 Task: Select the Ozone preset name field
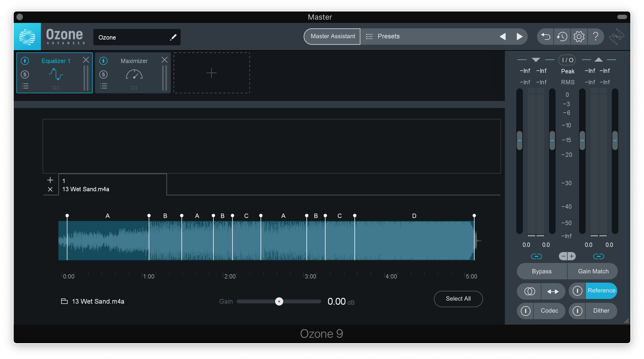(136, 37)
